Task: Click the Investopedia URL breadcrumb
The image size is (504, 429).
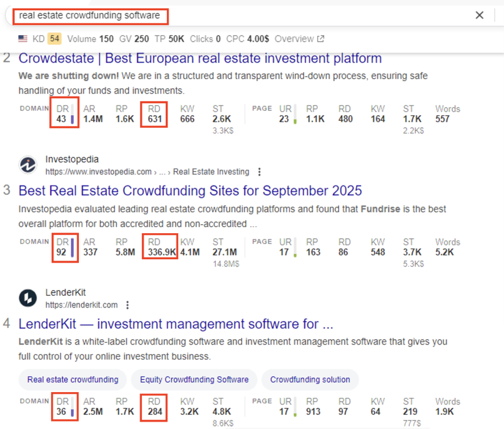Action: pos(147,172)
